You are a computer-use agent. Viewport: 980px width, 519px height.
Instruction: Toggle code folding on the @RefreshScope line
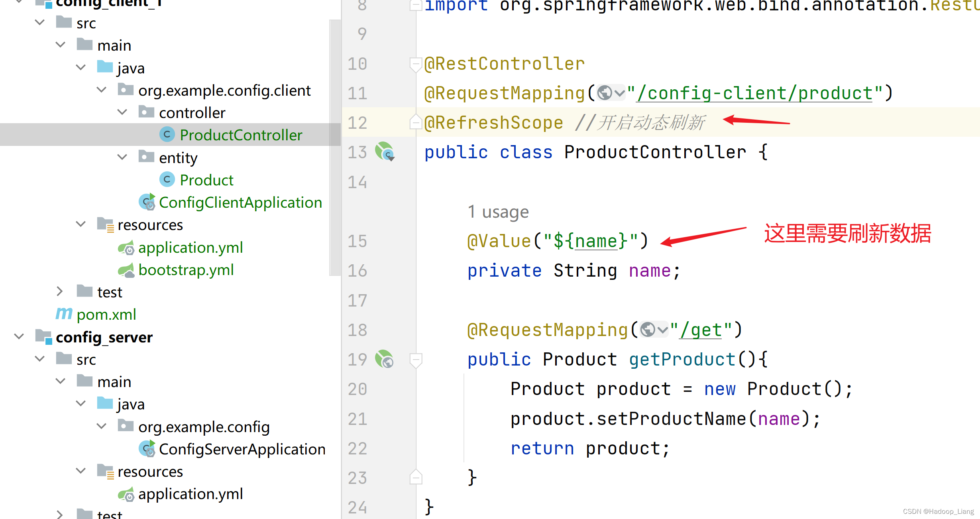(415, 122)
